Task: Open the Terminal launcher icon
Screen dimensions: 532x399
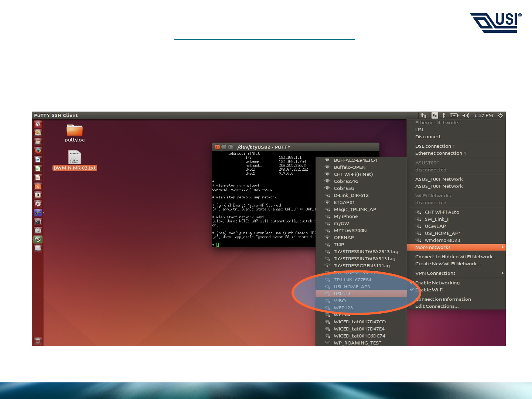Action: 38,222
